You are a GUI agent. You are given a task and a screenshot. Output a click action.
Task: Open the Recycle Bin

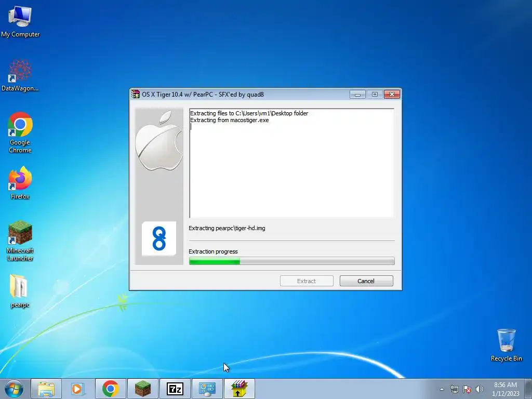point(506,345)
